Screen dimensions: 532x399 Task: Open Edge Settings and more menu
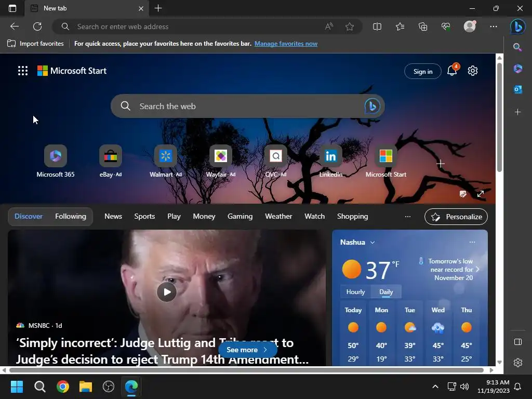point(494,26)
